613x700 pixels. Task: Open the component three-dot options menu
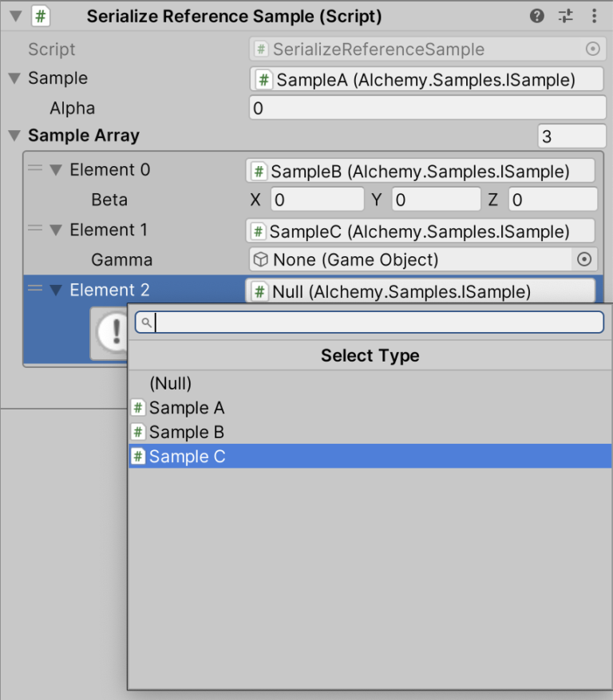[594, 16]
